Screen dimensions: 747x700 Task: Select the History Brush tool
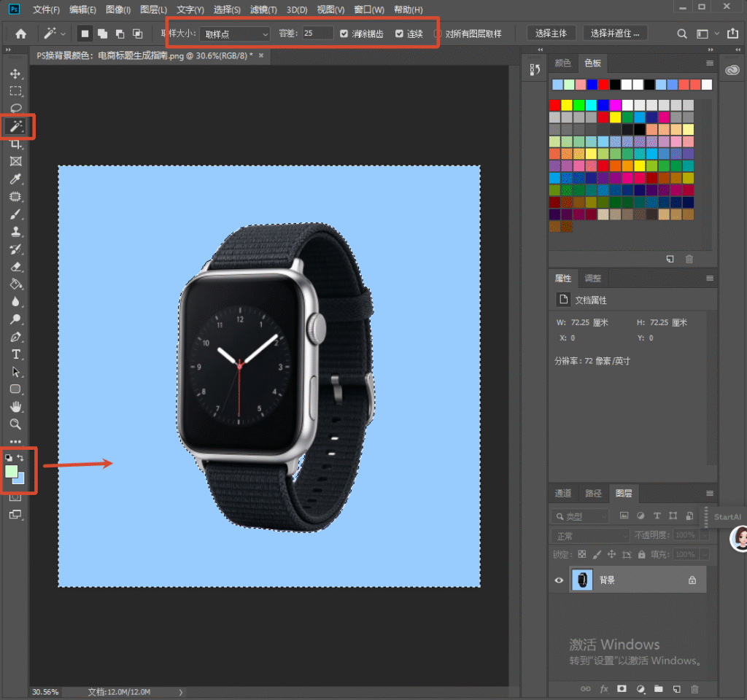16,249
